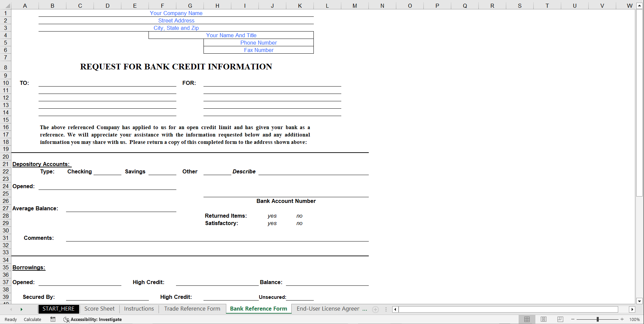
Task: Click the Balance: label
Action: point(271,282)
